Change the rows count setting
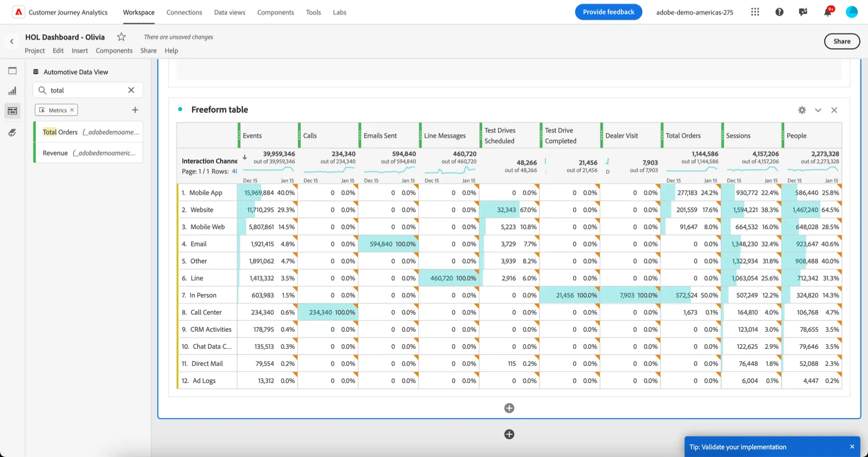868x457 pixels. click(x=235, y=171)
